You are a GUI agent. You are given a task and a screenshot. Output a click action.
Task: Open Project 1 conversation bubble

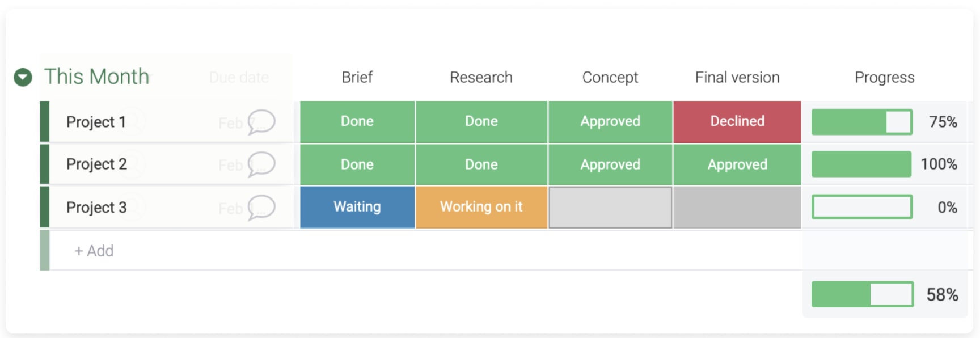coord(261,122)
